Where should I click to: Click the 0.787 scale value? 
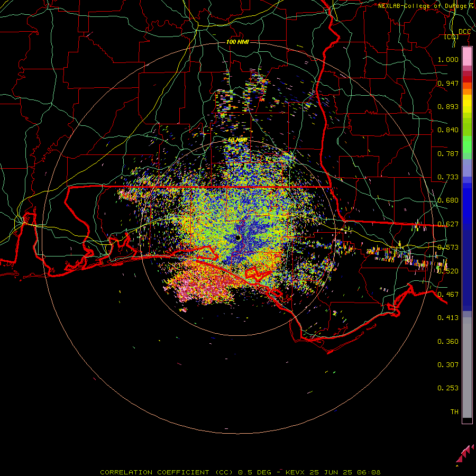448,153
